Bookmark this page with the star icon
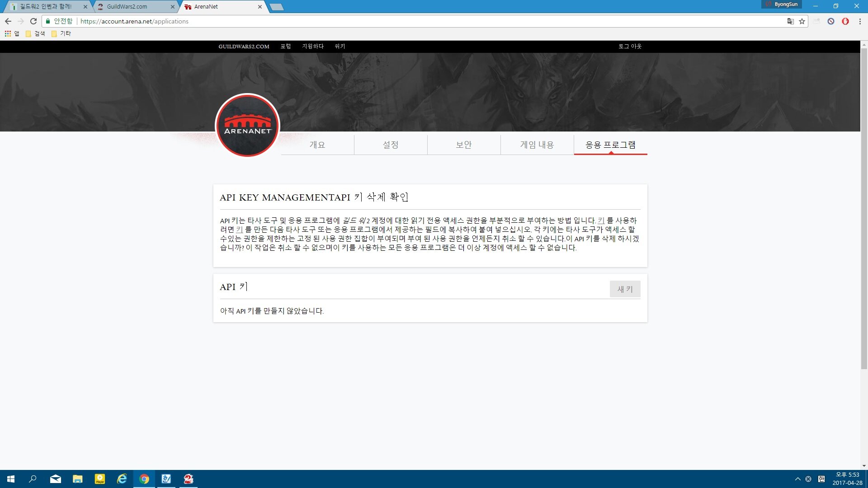Image resolution: width=868 pixels, height=488 pixels. (802, 21)
